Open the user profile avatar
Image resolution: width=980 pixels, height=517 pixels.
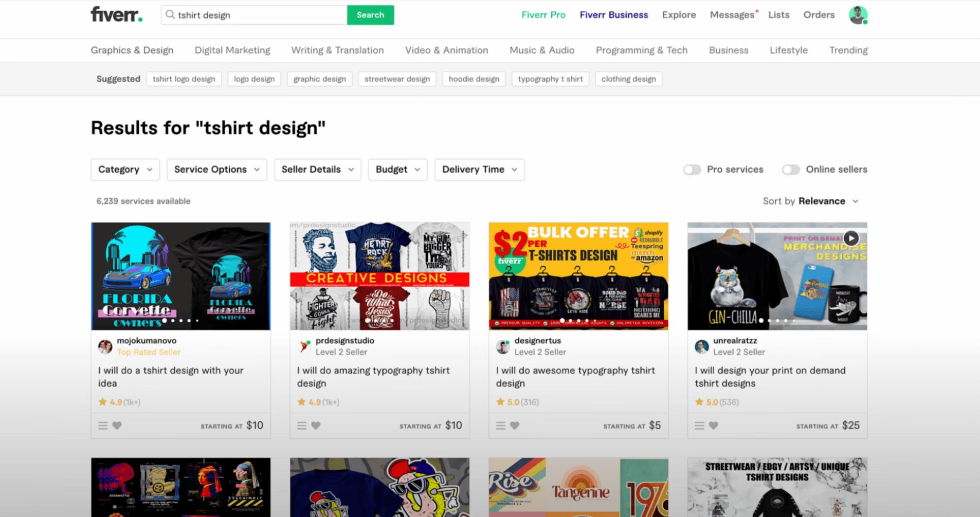[x=858, y=15]
